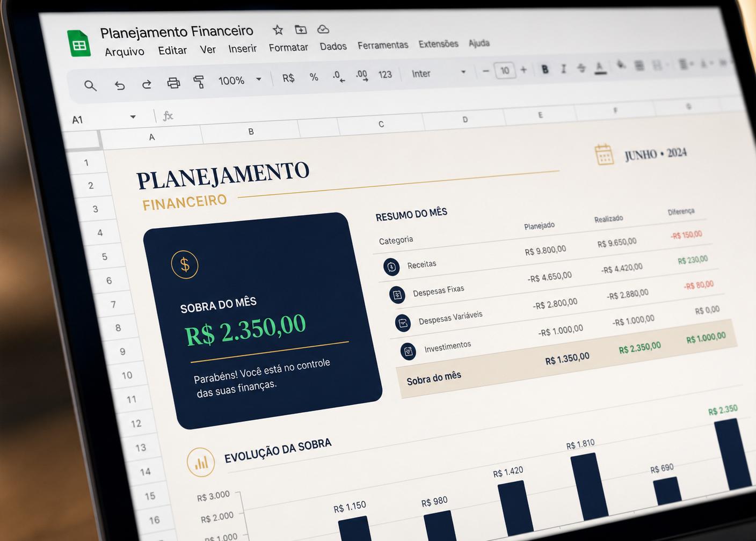Click the formula bar fx icon
Screen dimensions: 756x541
(168, 115)
